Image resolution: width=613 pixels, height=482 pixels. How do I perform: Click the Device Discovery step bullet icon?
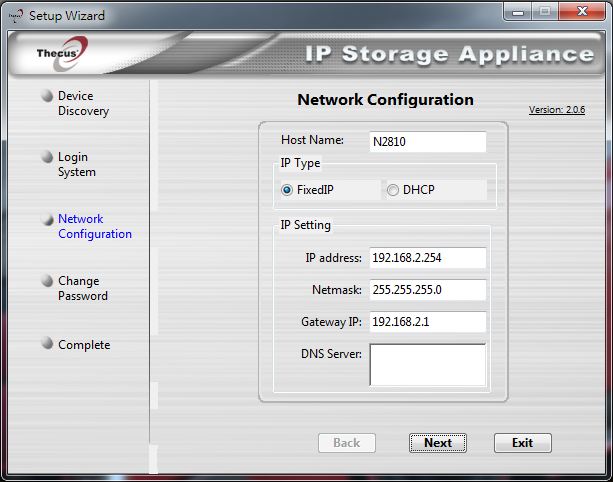(x=47, y=96)
